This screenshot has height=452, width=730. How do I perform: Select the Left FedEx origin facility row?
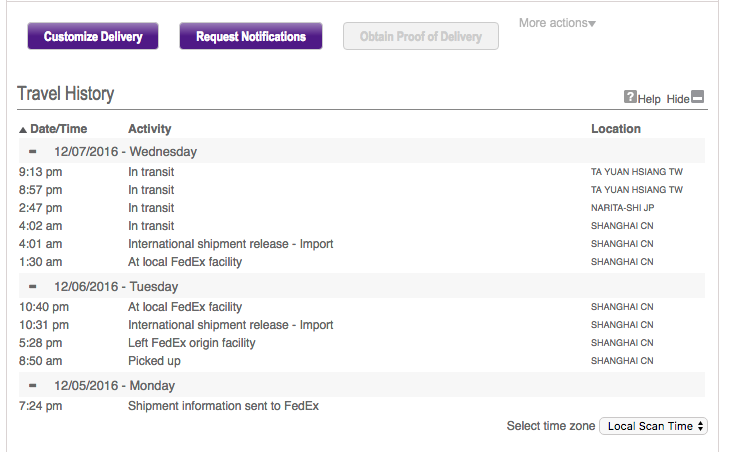coord(192,343)
